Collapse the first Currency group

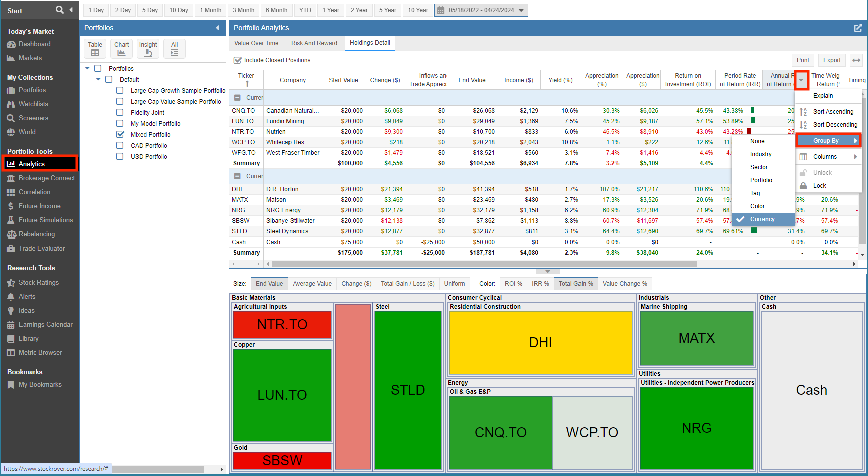[x=237, y=98]
